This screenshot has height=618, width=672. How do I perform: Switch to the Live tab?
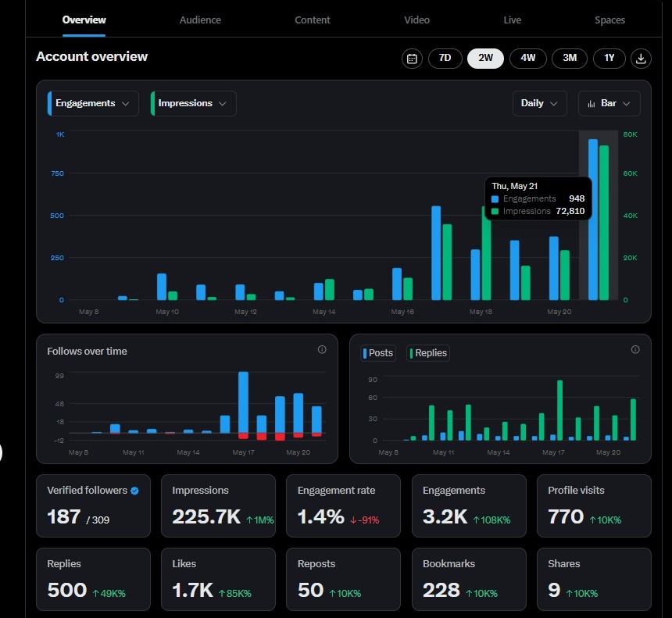pos(512,20)
